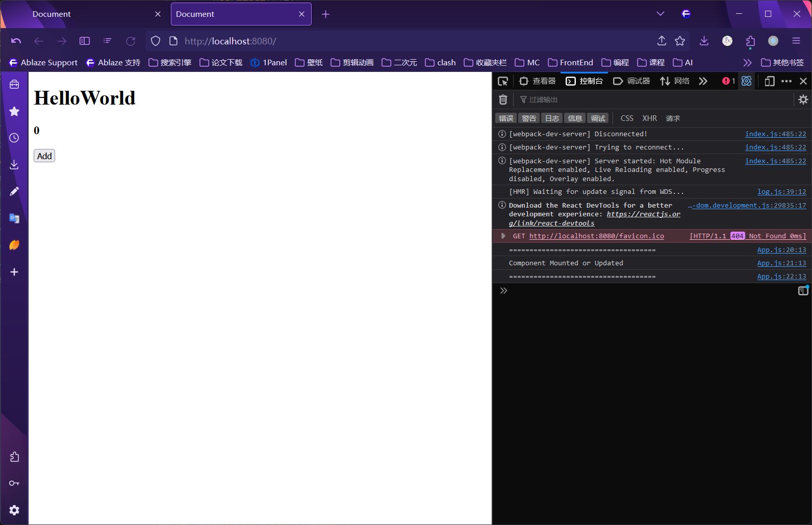Toggle the 错误 errors filter

[505, 118]
